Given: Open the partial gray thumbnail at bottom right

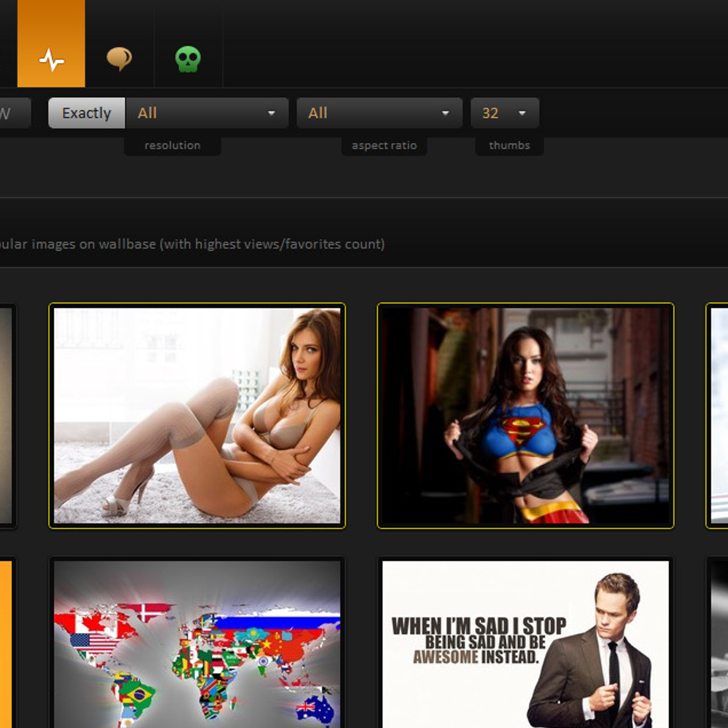Looking at the screenshot, I should [x=719, y=644].
